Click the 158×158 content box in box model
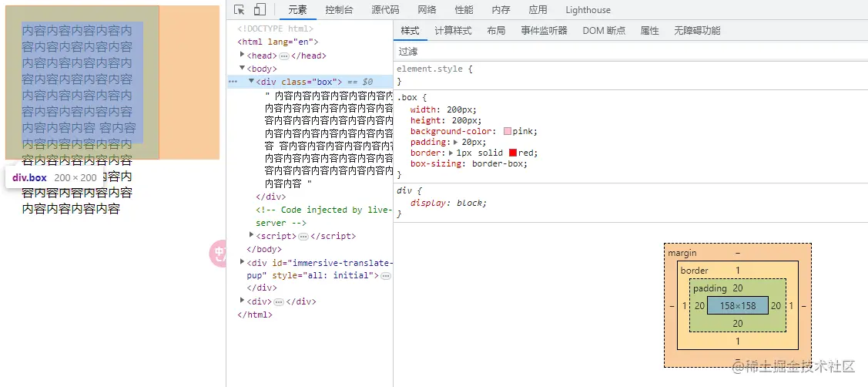Screen dimensions: 868x387 point(737,305)
